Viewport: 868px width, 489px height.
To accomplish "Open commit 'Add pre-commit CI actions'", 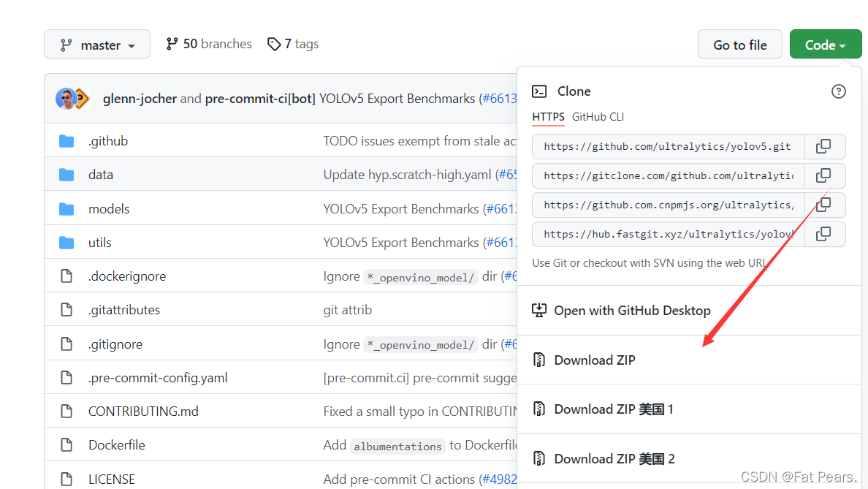I will coord(399,479).
